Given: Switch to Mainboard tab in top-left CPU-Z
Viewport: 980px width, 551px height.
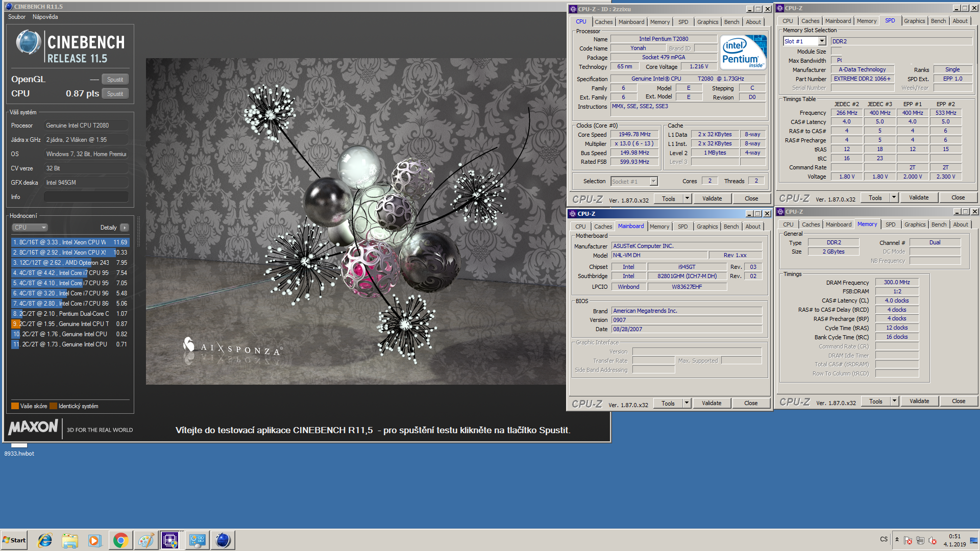Looking at the screenshot, I should click(x=631, y=22).
